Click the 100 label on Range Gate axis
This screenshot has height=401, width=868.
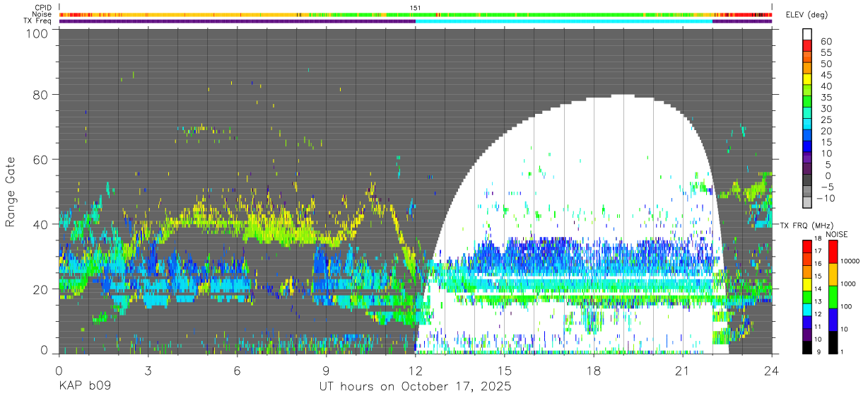tap(37, 33)
